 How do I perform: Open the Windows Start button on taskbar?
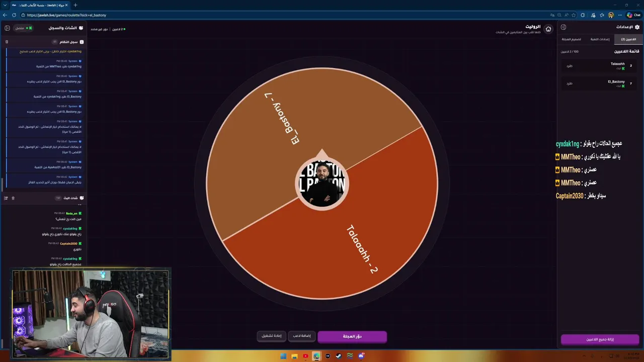283,356
